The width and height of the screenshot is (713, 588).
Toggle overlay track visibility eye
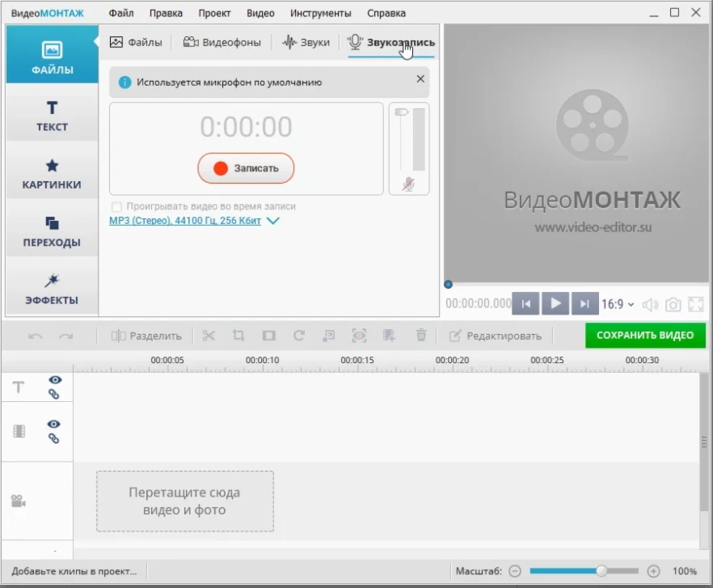click(x=53, y=424)
